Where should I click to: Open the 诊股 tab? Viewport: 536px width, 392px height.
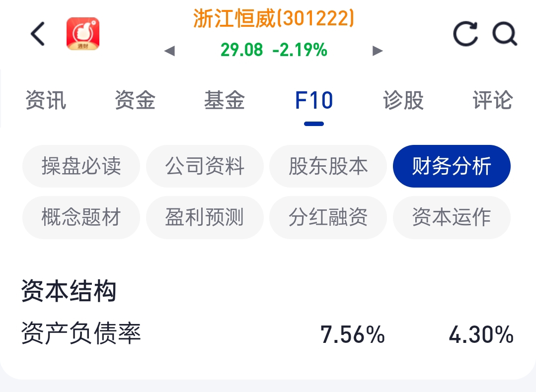click(403, 100)
